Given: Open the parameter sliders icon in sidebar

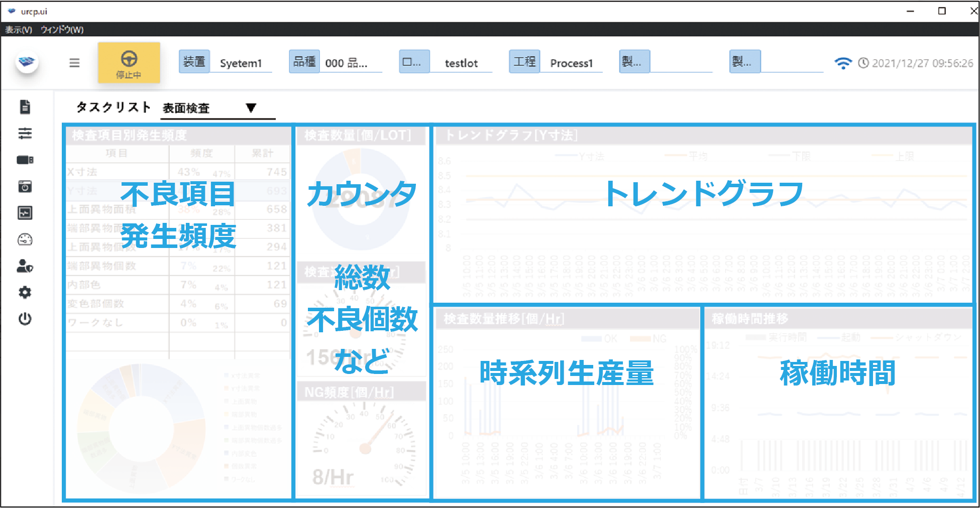Looking at the screenshot, I should click(x=25, y=133).
